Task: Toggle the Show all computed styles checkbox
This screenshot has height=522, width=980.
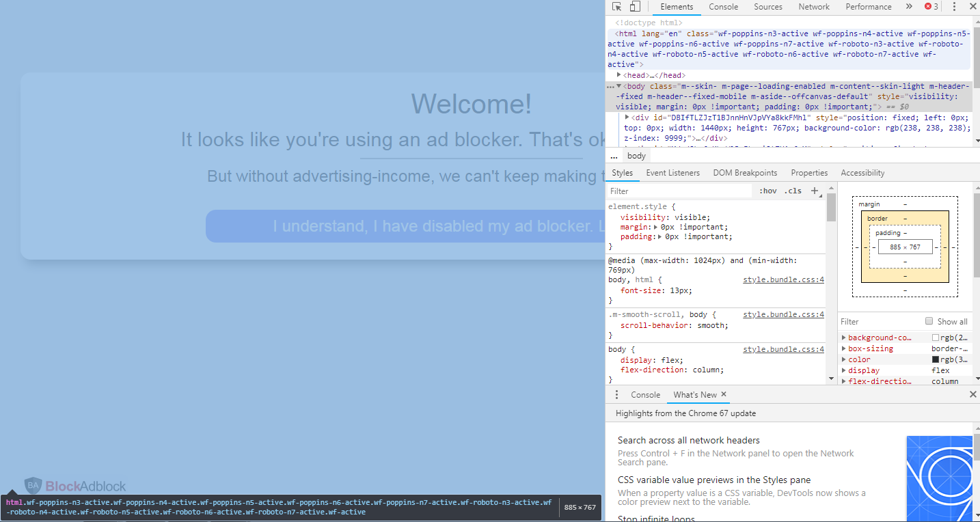Action: click(929, 321)
